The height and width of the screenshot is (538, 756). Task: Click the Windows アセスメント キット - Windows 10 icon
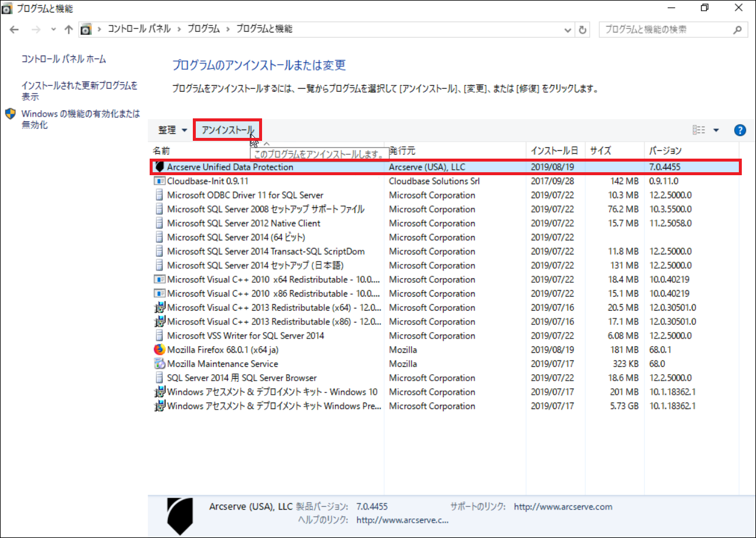coord(159,392)
